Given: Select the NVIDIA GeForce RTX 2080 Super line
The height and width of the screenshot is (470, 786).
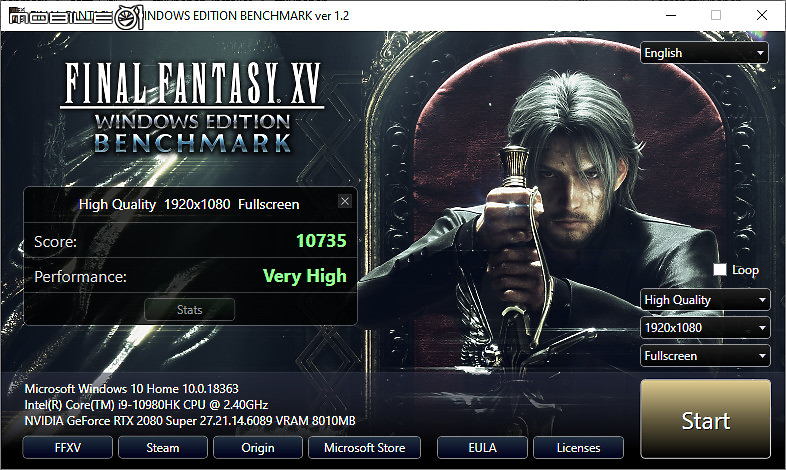Looking at the screenshot, I should (190, 421).
